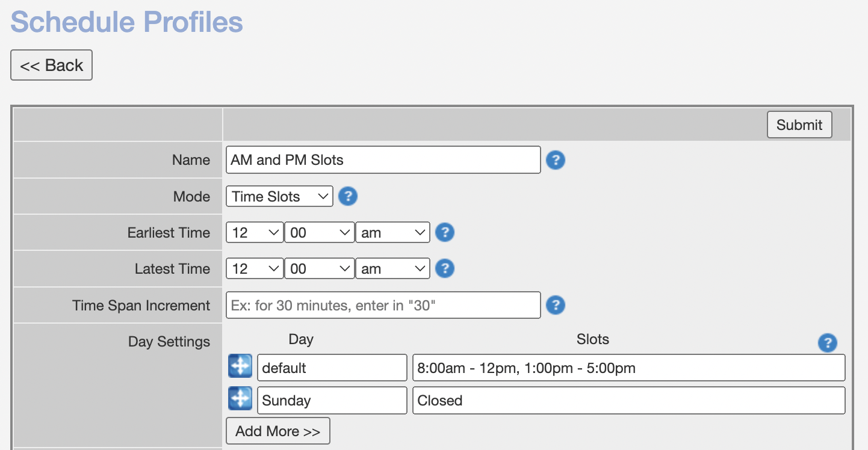
Task: Click the Slots column header
Action: click(x=593, y=339)
